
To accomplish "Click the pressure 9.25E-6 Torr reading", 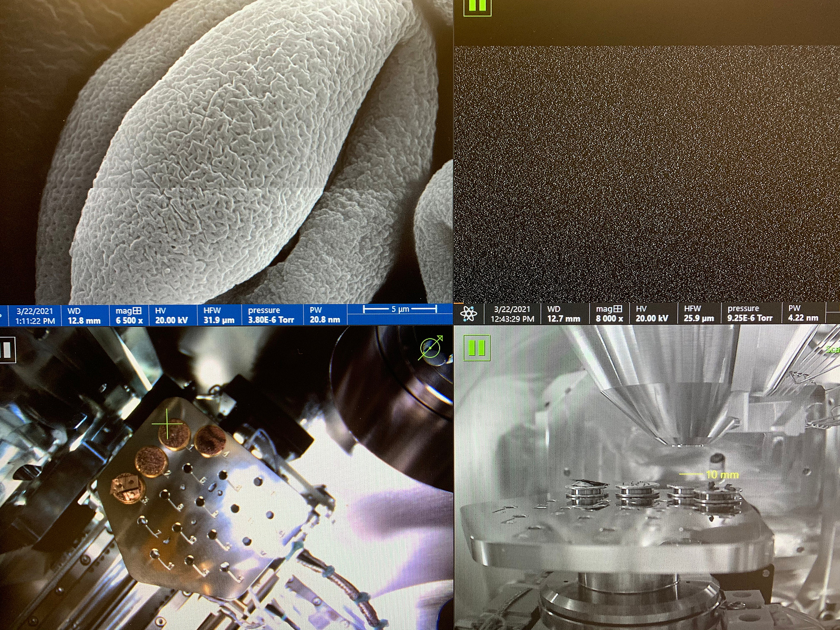I will pyautogui.click(x=750, y=318).
